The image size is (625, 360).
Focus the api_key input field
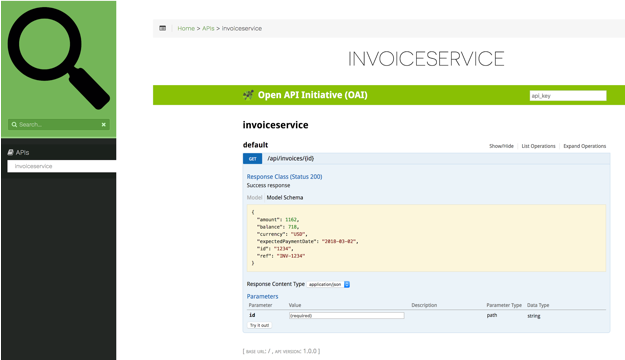(568, 96)
